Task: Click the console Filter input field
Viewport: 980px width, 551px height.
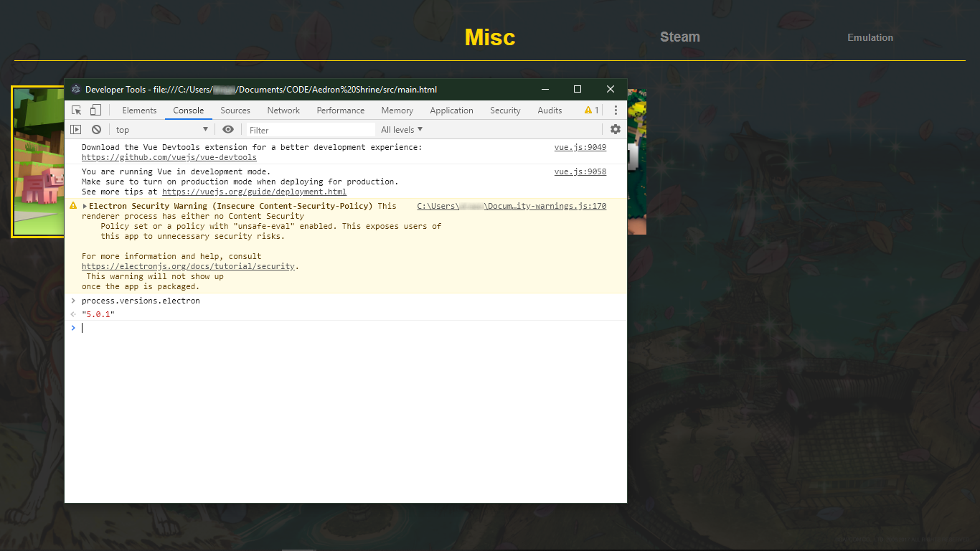Action: coord(311,130)
